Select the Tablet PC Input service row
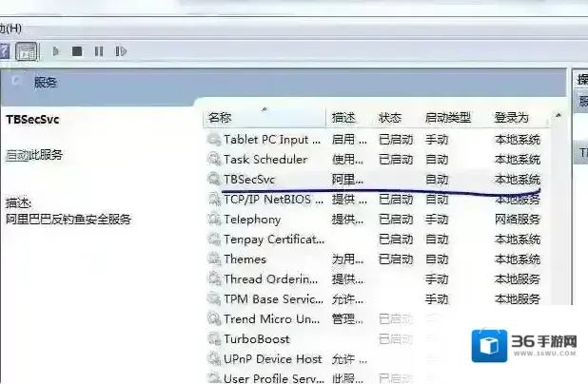Screen dimensions: 588x384 pos(375,140)
